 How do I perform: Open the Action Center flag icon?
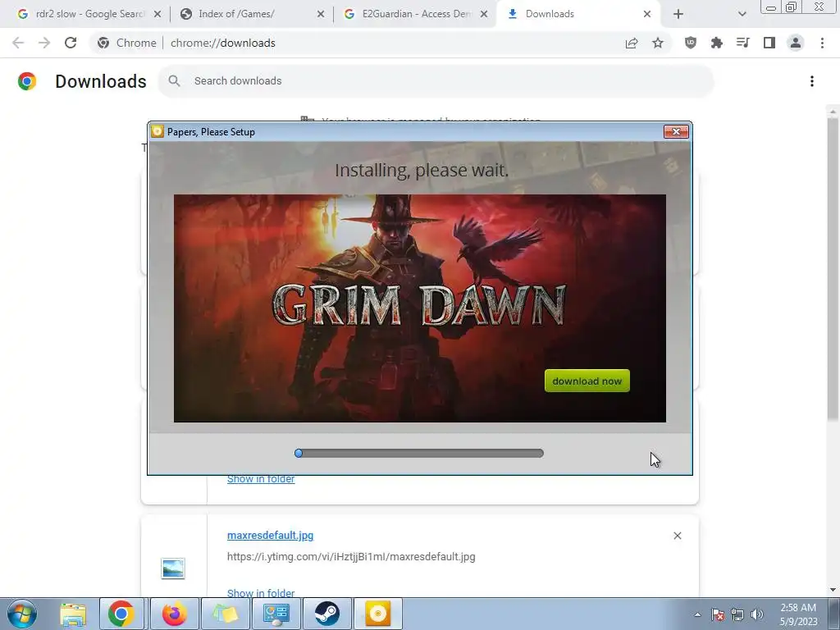718,614
